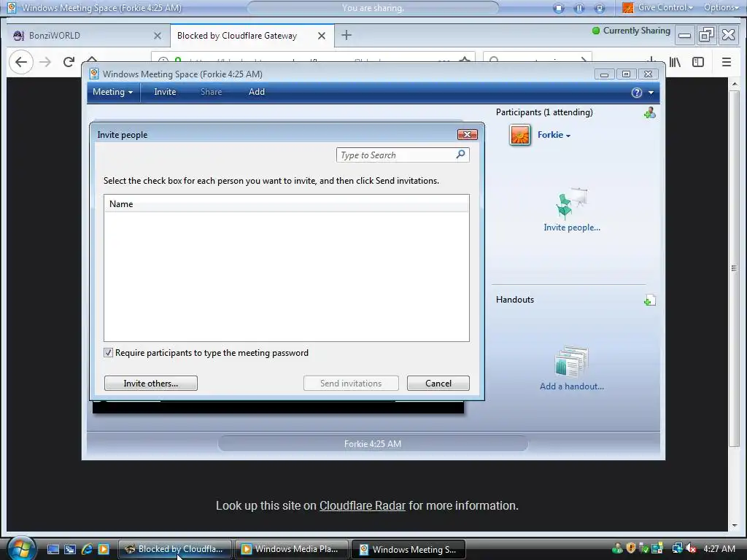This screenshot has height=560, width=747.
Task: Expand the arrow next to Help icon
Action: pos(651,93)
